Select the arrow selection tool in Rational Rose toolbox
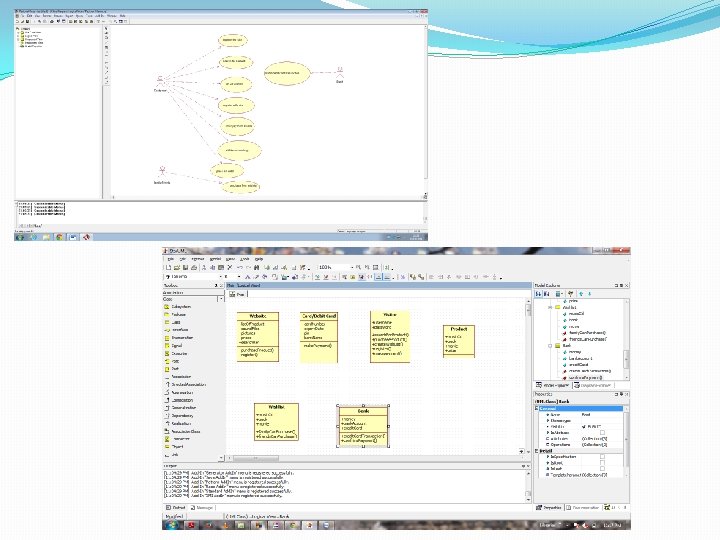Screen dimensions: 720x540 [x=106, y=28]
